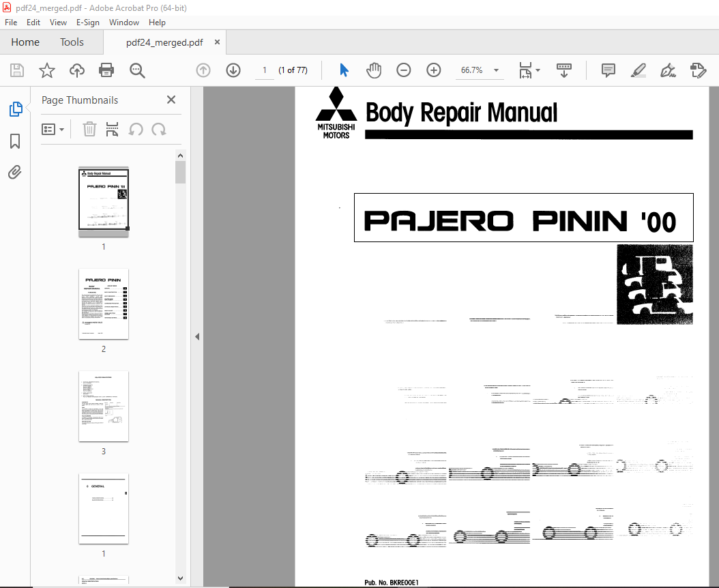Click the "Pub. No. BKRE00E1" text
The width and height of the screenshot is (719, 588).
(x=392, y=583)
